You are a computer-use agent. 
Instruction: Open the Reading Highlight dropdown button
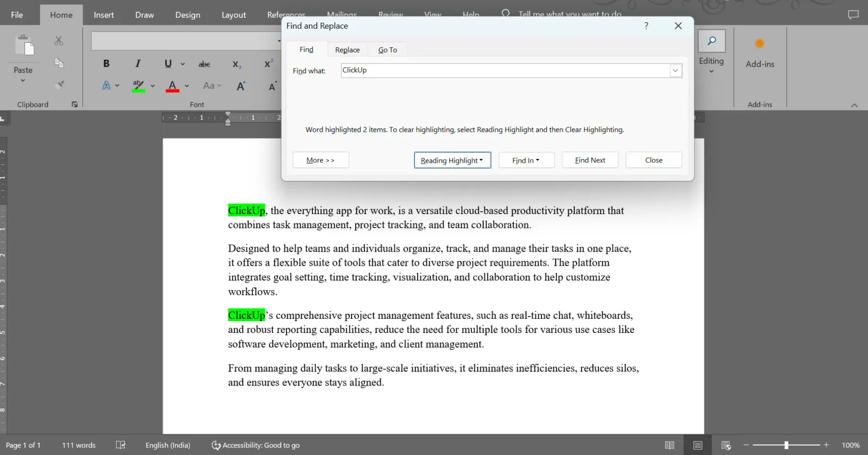coord(452,160)
